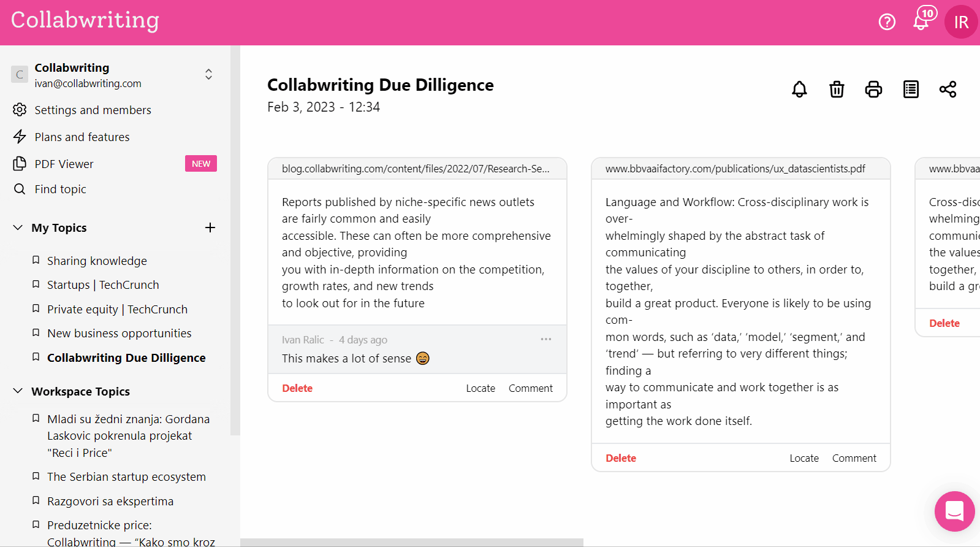Click the topic notification bell icon
The width and height of the screenshot is (980, 547).
coord(799,90)
